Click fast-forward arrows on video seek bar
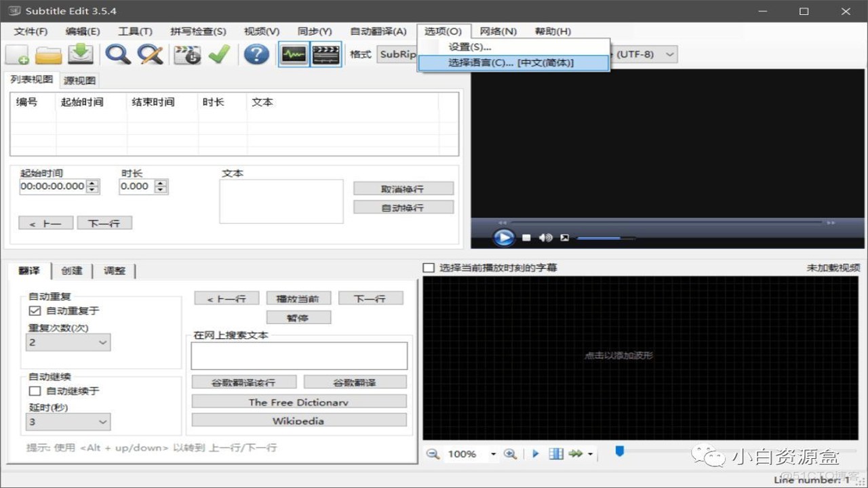 pos(831,222)
